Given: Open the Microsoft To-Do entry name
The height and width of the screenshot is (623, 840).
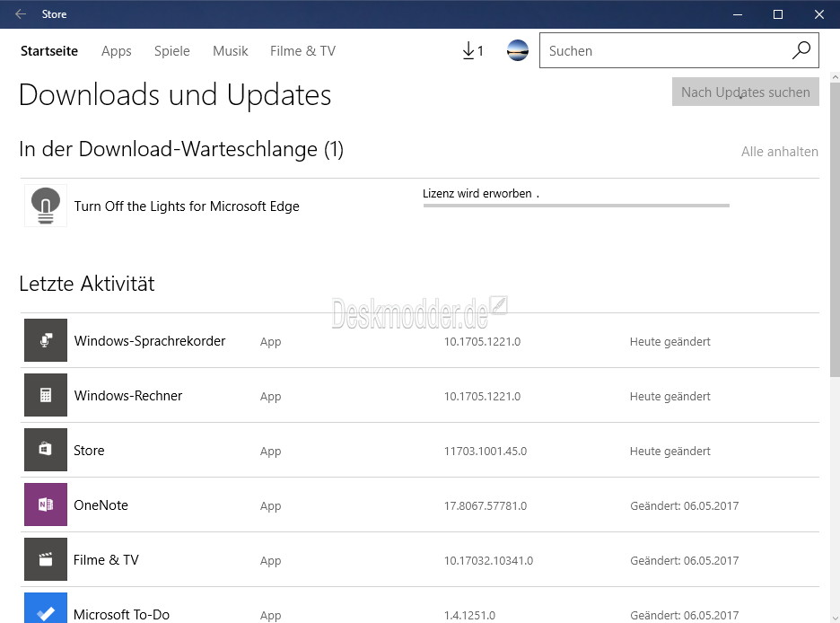Looking at the screenshot, I should [122, 614].
